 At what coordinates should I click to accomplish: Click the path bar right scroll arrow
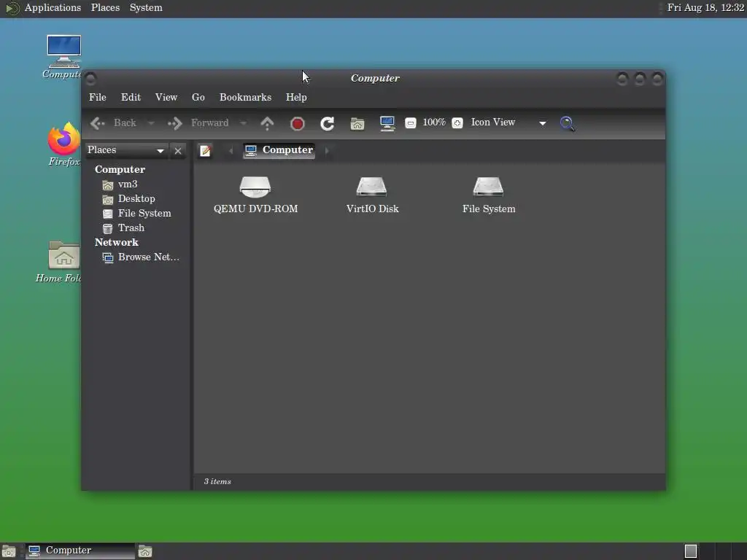[327, 151]
